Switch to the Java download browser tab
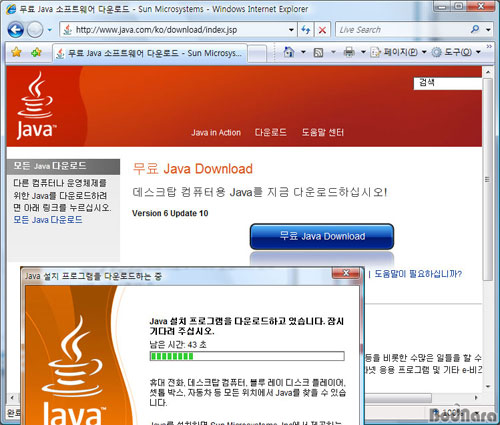The image size is (500, 425). pyautogui.click(x=150, y=53)
